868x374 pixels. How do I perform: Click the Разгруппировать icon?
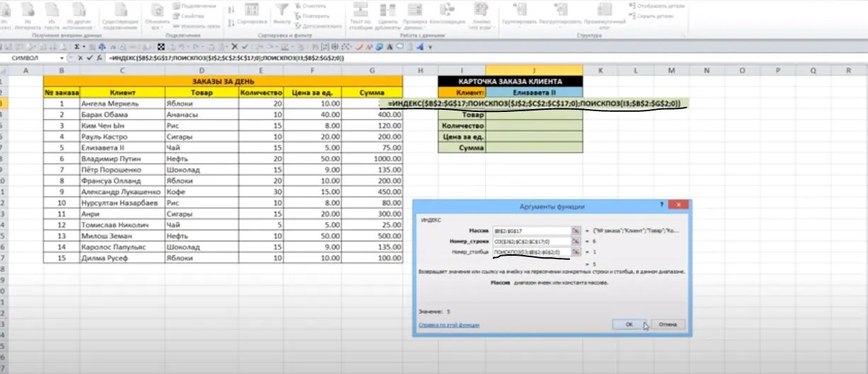click(x=559, y=14)
